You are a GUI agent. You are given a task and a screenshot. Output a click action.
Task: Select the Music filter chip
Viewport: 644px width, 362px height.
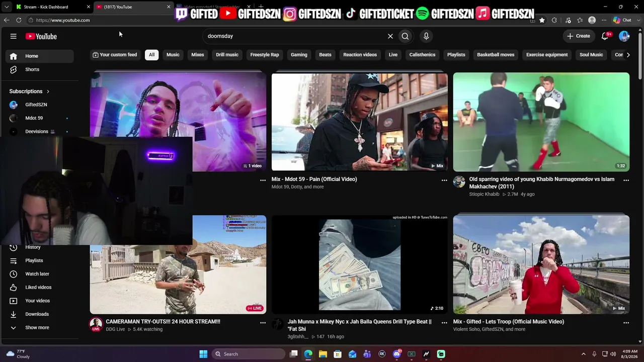tap(173, 55)
